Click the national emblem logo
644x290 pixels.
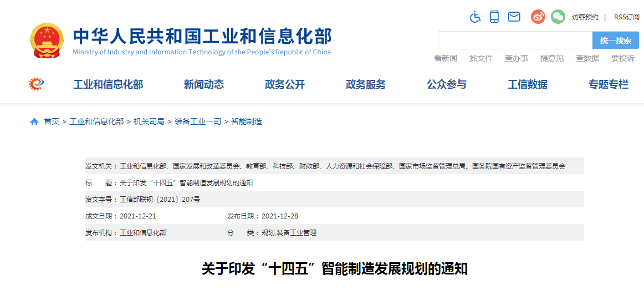point(47,41)
